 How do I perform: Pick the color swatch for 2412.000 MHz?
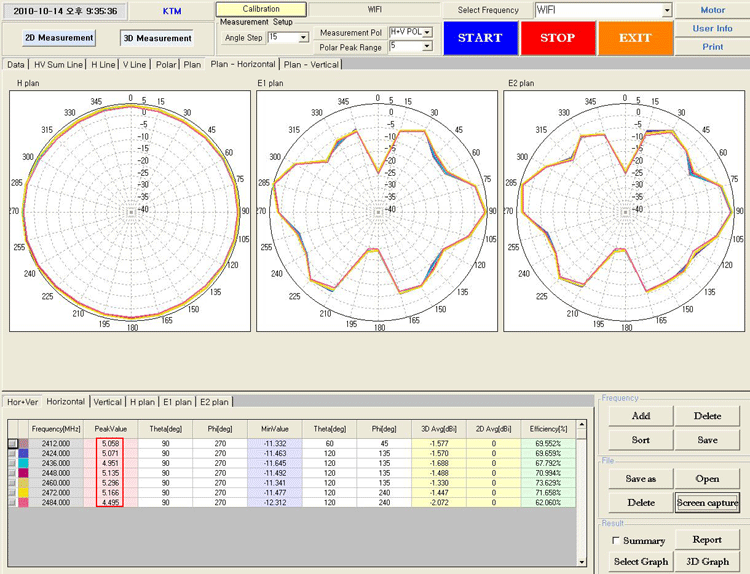click(23, 443)
